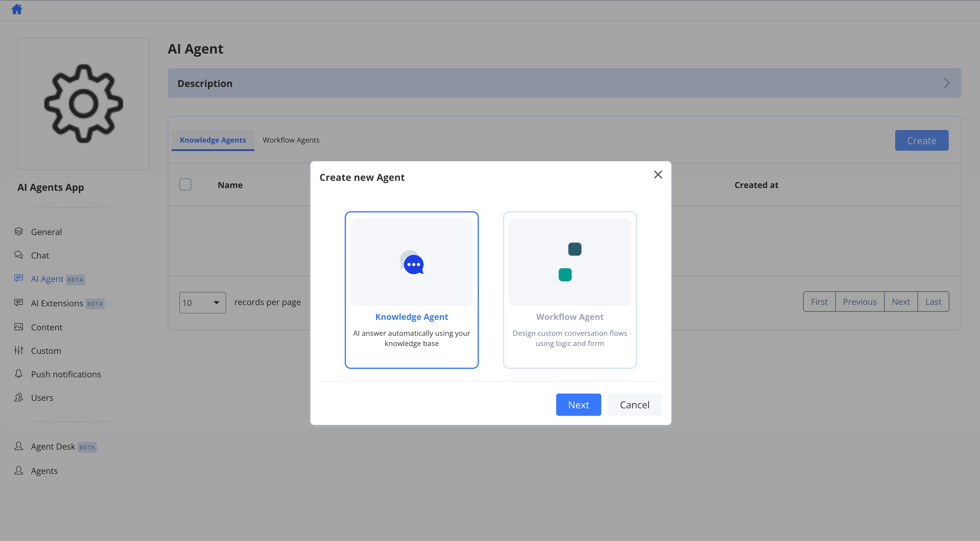Viewport: 980px width, 541px height.
Task: Click the AI Extensions sidebar icon
Action: (x=19, y=303)
